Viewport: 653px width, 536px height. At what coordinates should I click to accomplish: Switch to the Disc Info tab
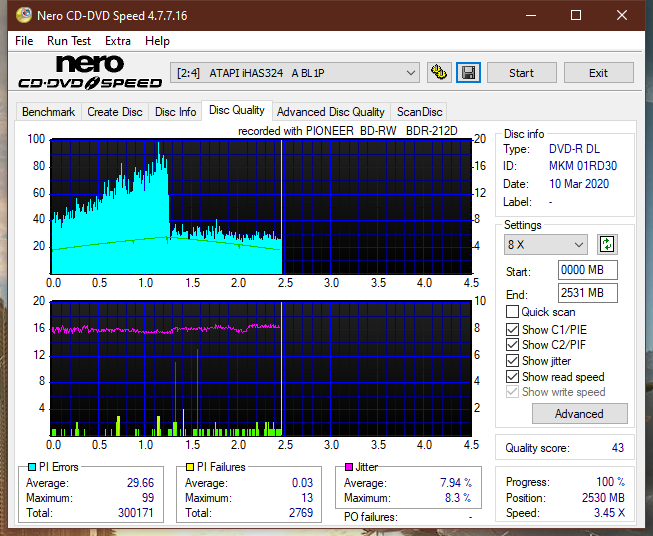click(175, 112)
